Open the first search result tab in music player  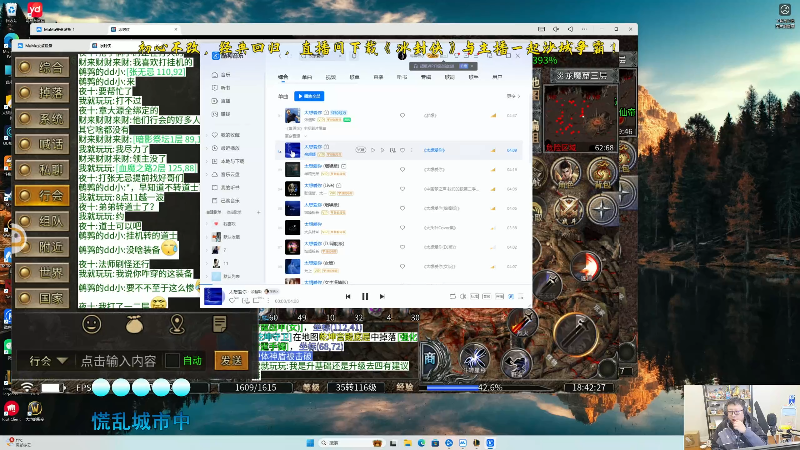[x=283, y=77]
